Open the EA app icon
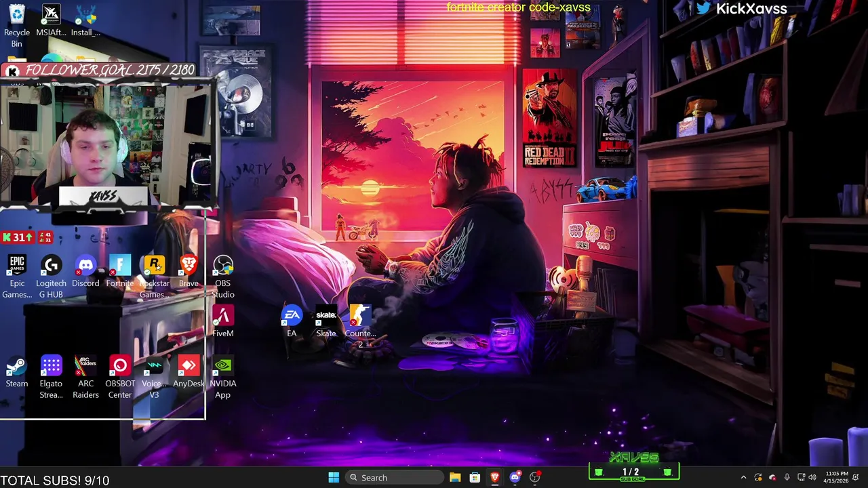868x488 pixels. pyautogui.click(x=292, y=321)
